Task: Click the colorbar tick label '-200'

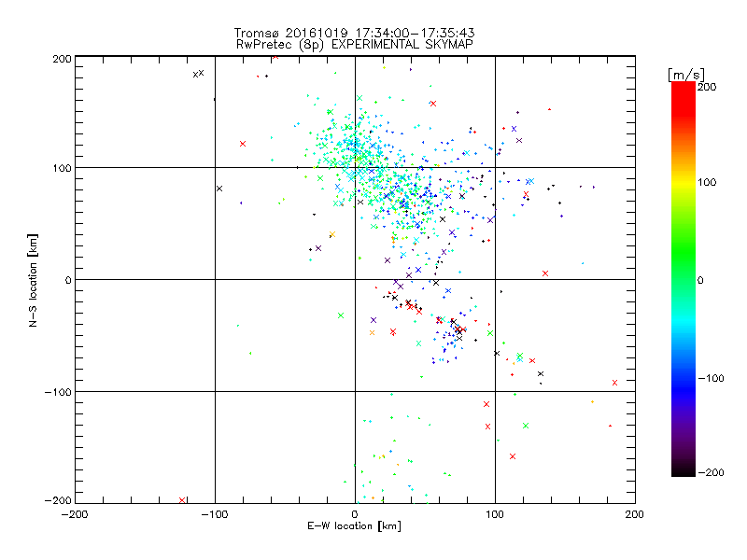Action: coord(711,472)
